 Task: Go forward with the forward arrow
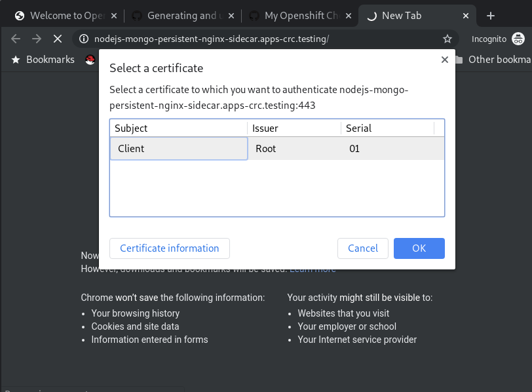(x=37, y=39)
